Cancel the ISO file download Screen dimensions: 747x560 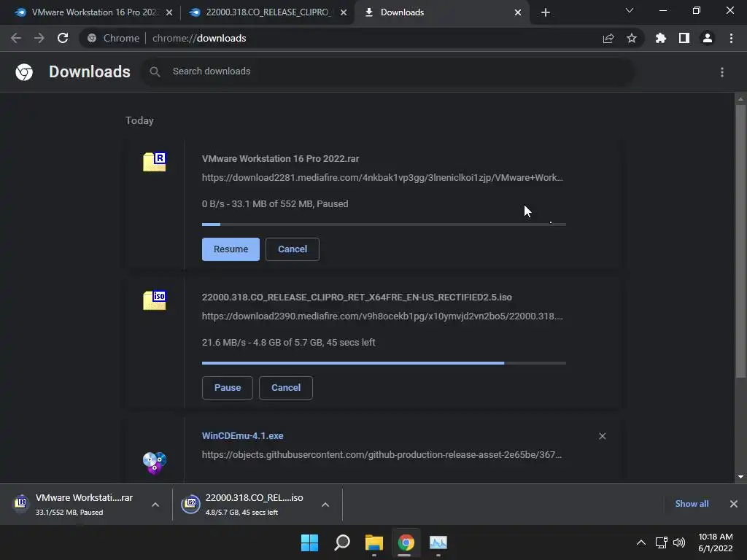286,388
